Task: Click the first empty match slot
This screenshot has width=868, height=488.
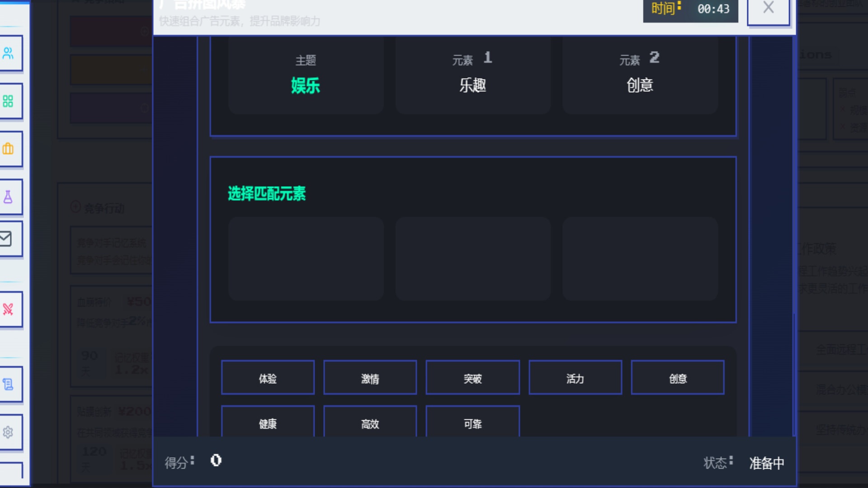Action: (306, 258)
